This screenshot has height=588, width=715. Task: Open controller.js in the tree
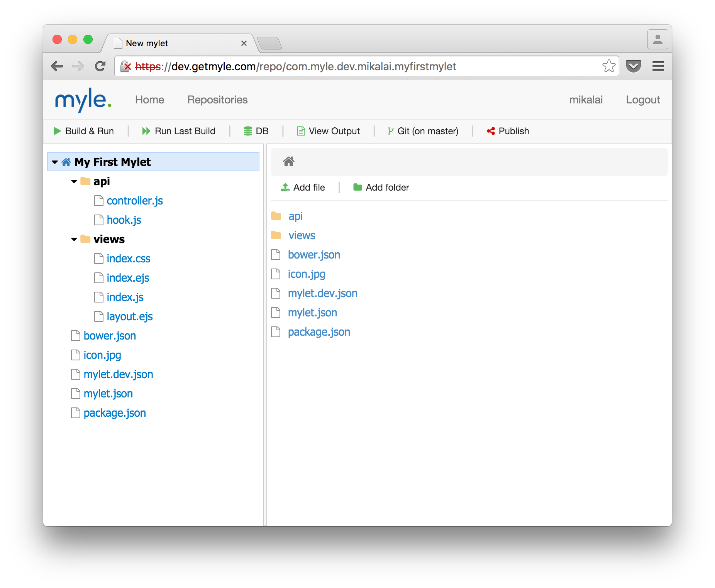click(135, 201)
